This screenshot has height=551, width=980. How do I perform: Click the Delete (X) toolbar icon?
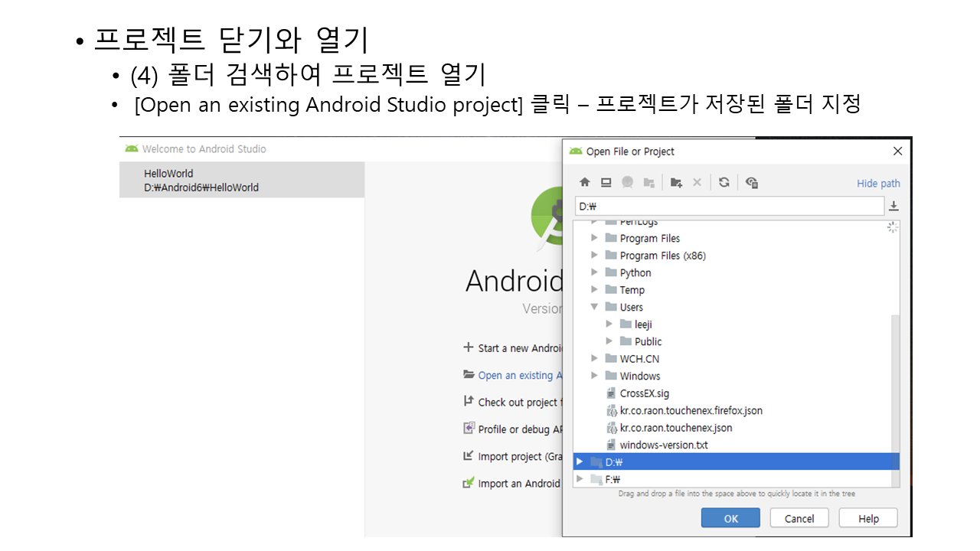pos(697,183)
